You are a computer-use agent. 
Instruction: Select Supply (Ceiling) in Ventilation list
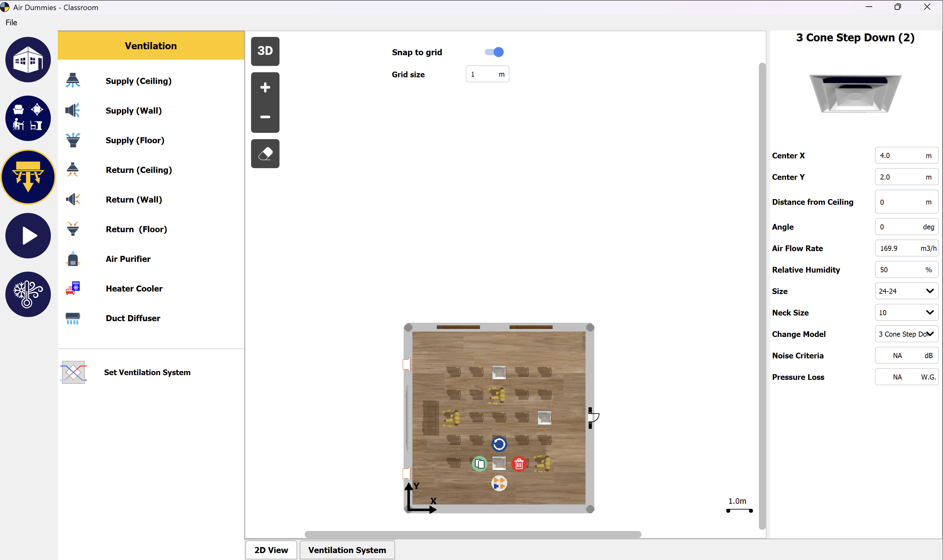coord(138,81)
